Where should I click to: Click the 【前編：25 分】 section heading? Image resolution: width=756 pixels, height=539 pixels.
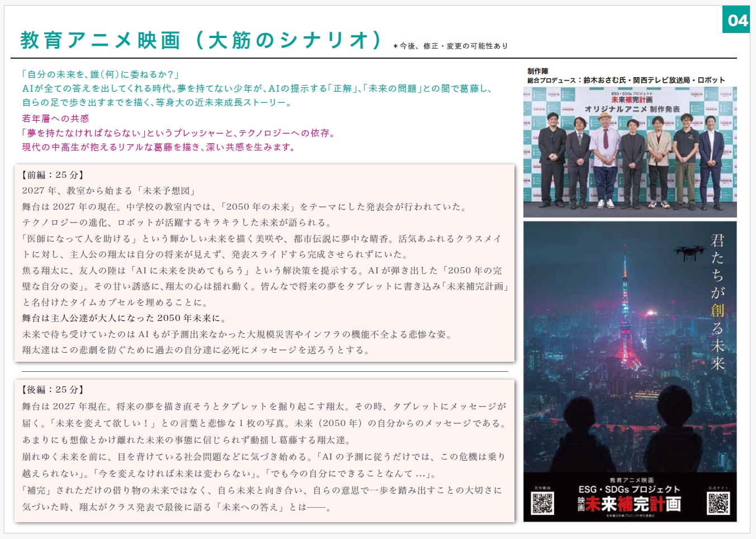coord(53,175)
